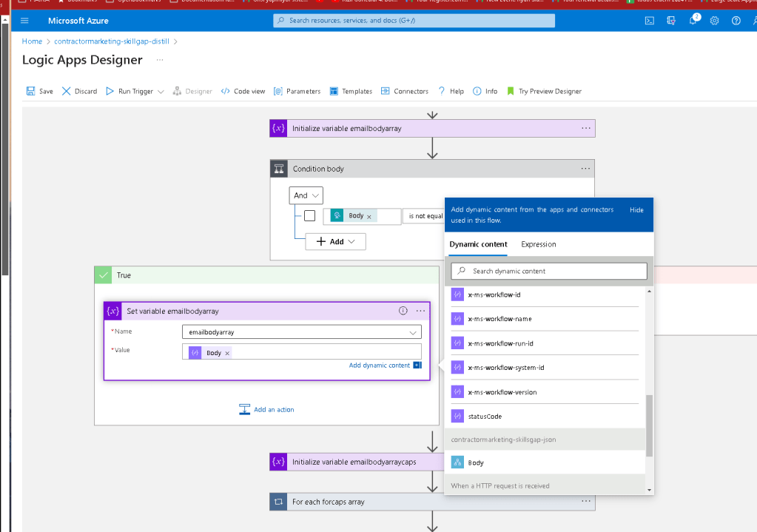
Task: Switch to Code view
Action: click(243, 91)
